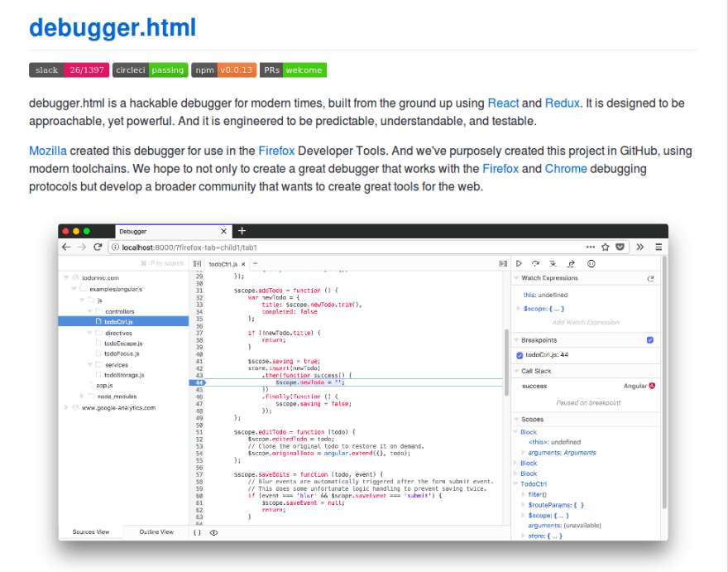Collapse the right sidebar toggle icon
The height and width of the screenshot is (572, 728).
[x=503, y=263]
